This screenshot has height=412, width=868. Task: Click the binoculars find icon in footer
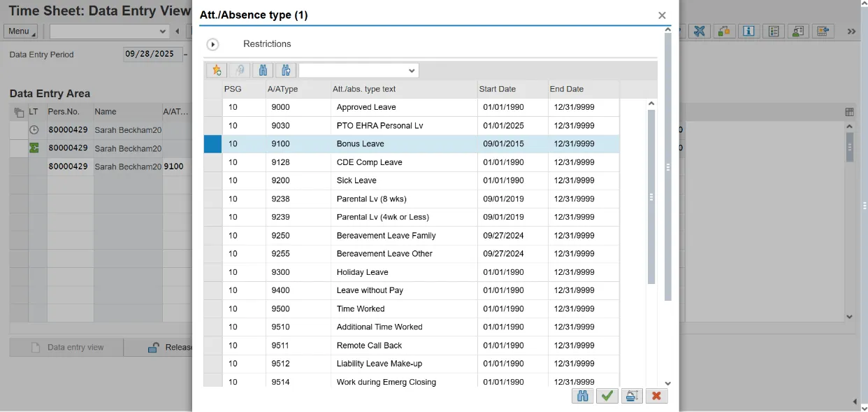(582, 396)
